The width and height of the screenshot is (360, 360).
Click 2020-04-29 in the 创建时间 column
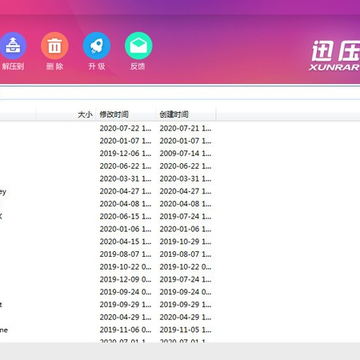(185, 317)
